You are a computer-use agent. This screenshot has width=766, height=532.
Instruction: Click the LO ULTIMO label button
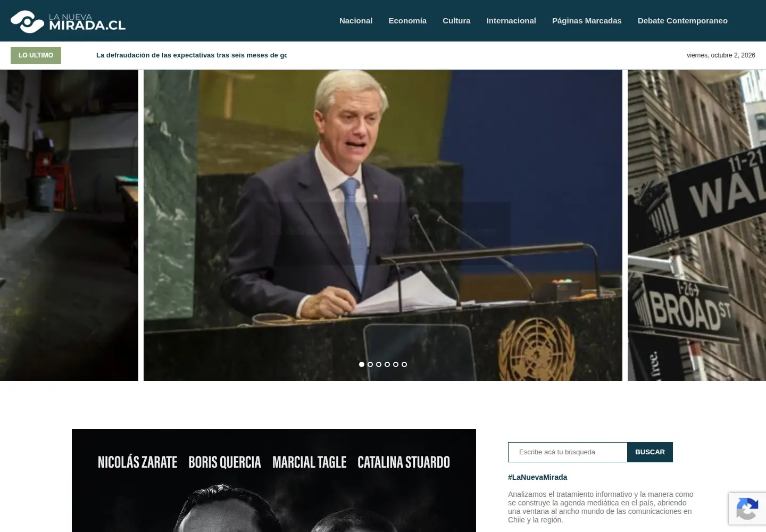[x=36, y=55]
